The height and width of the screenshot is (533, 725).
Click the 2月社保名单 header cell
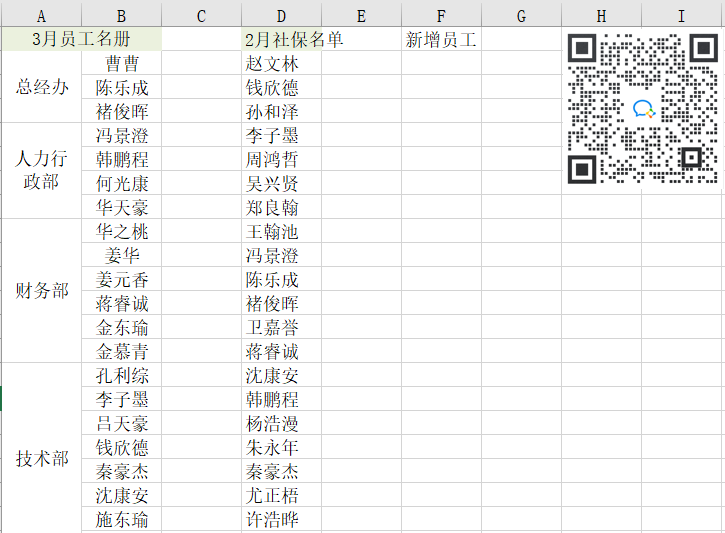[293, 40]
